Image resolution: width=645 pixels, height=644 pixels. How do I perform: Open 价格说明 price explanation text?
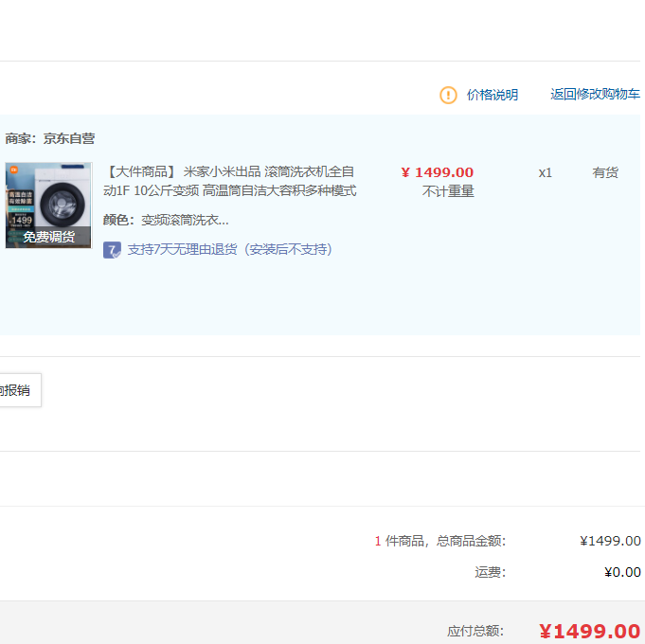click(492, 95)
